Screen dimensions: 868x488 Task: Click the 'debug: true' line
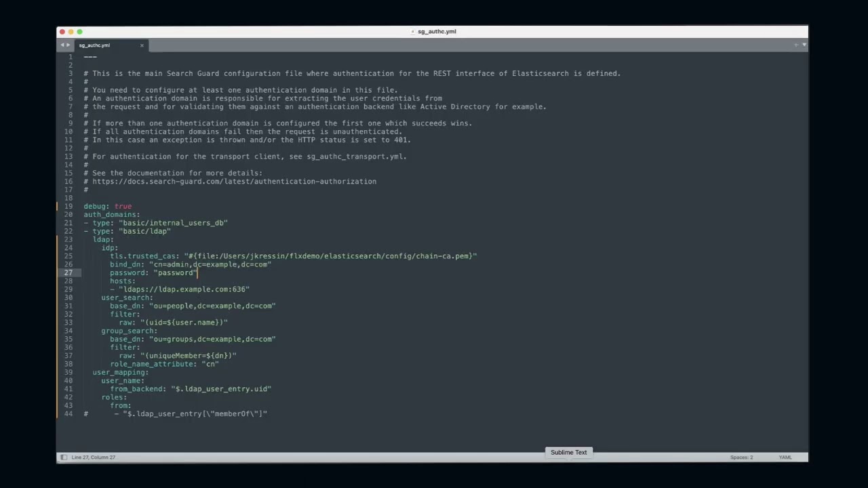pos(108,206)
